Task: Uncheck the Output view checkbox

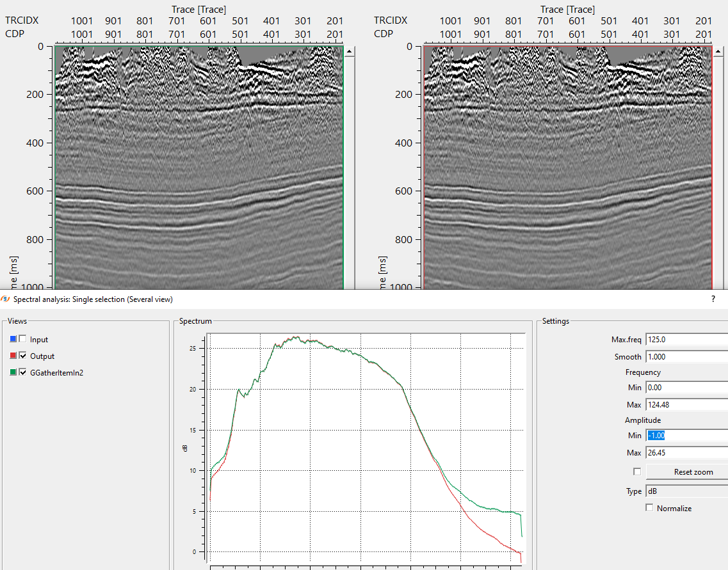Action: [22, 356]
